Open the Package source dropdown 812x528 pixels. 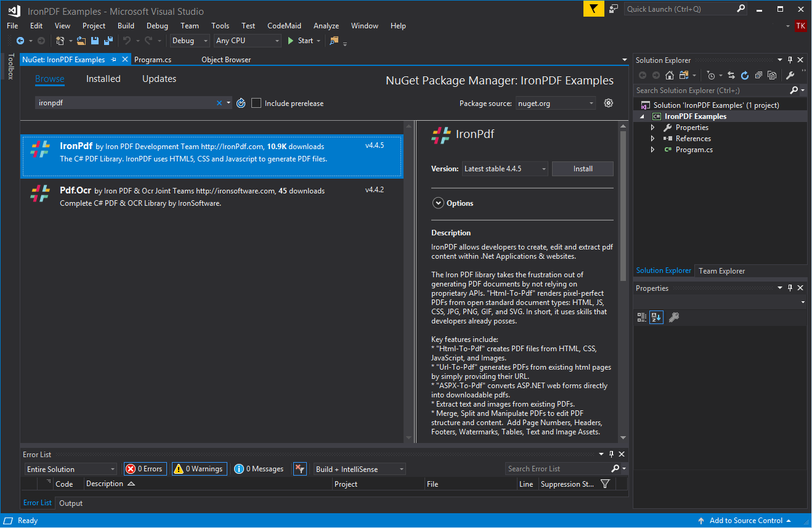[555, 103]
